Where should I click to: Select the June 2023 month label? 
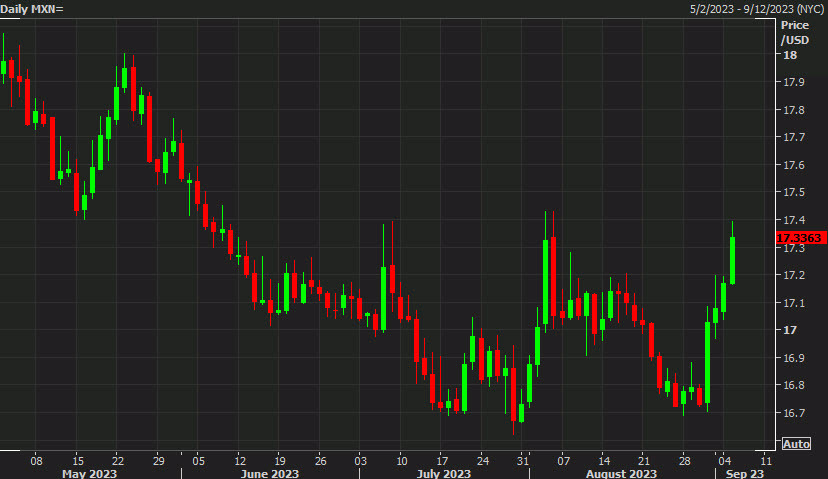271,473
